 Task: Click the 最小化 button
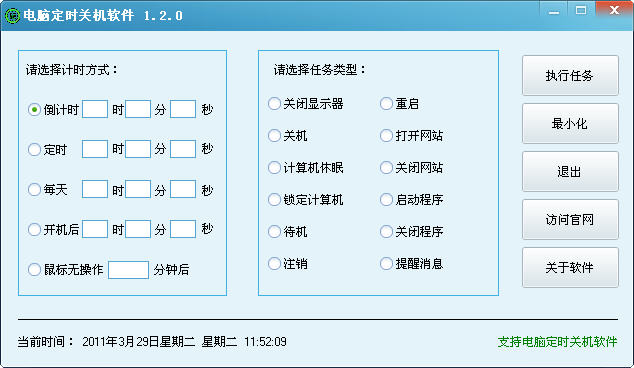click(570, 123)
